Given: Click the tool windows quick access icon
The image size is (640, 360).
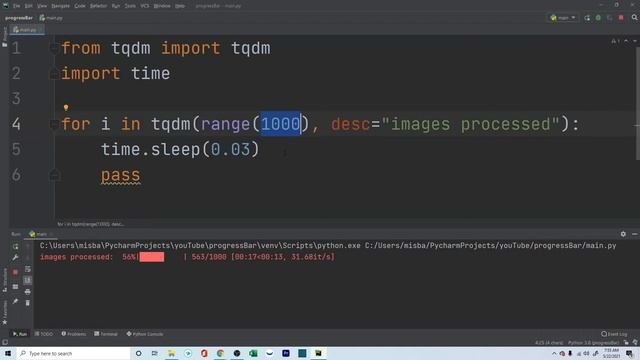Looking at the screenshot, I should click(4, 342).
